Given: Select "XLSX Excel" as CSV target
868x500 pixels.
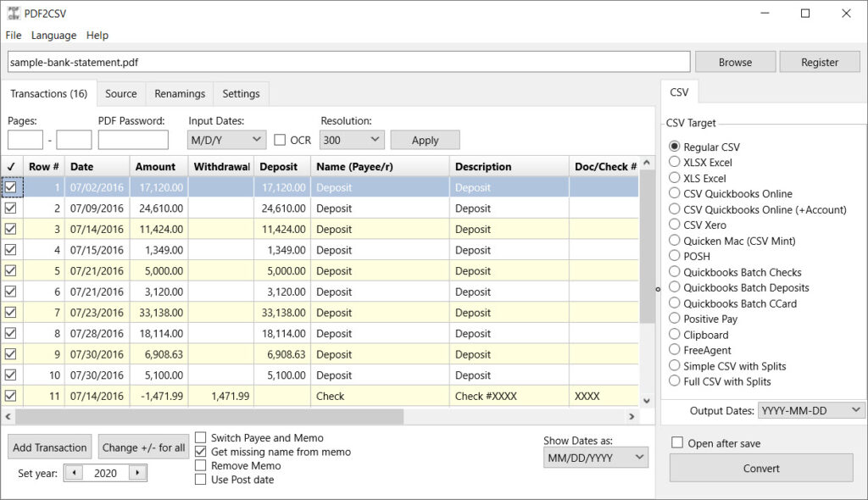Looking at the screenshot, I should (674, 162).
